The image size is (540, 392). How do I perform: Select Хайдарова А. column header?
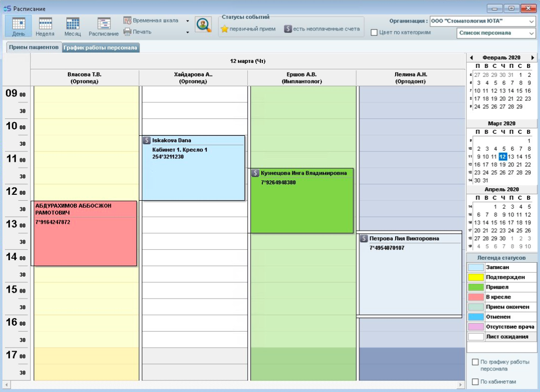point(193,78)
